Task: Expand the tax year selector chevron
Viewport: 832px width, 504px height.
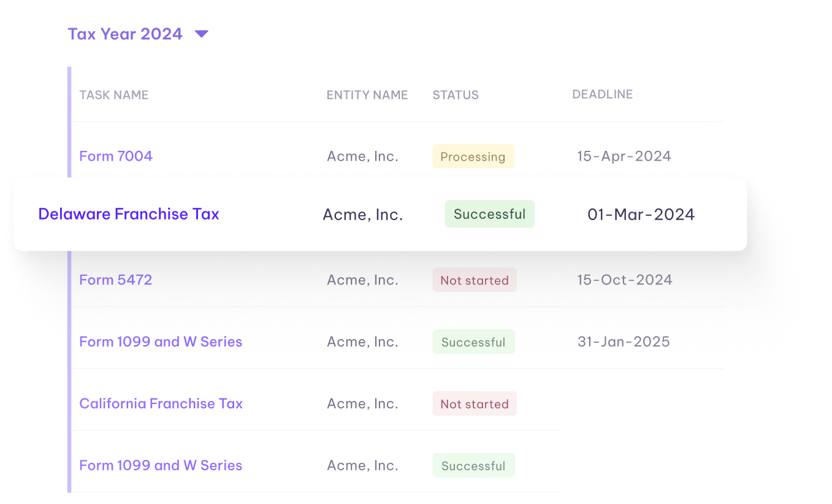Action: coord(202,34)
